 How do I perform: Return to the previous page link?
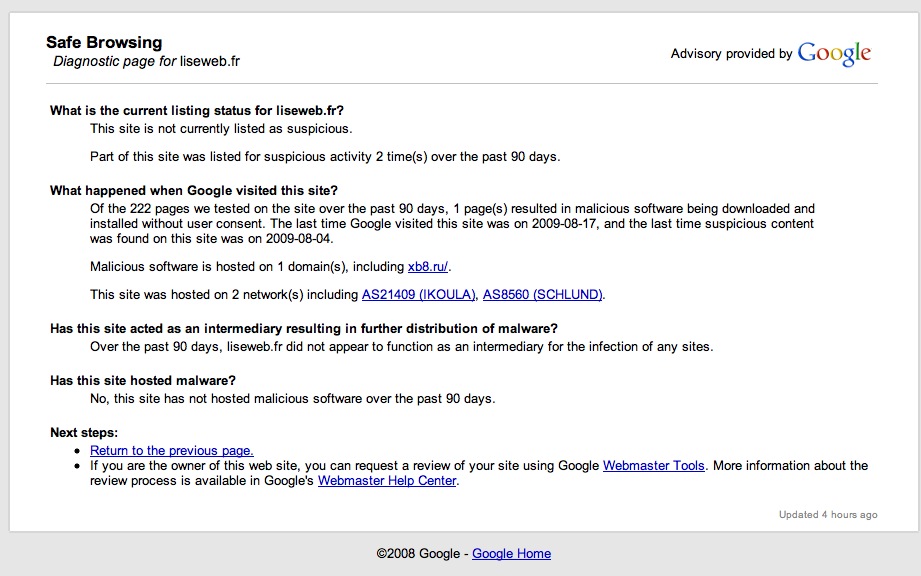171,451
